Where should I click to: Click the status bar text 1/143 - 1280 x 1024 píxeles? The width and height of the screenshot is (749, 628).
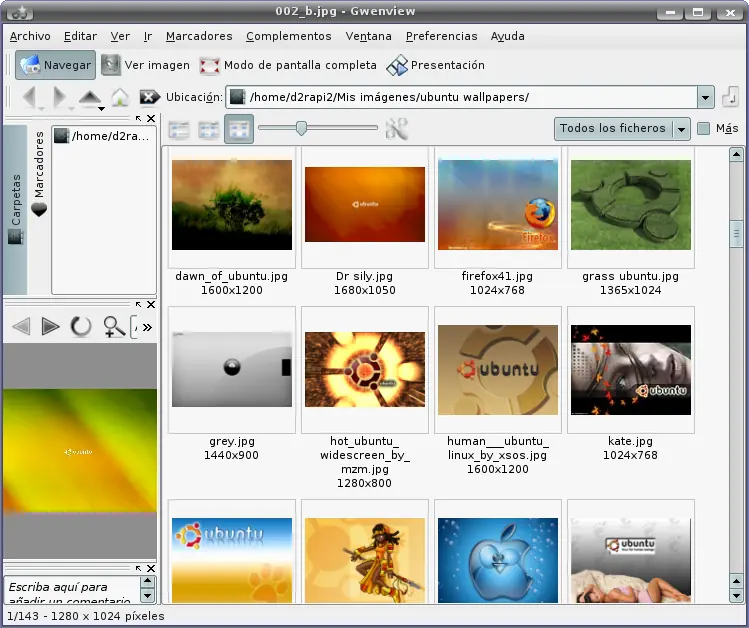tap(86, 616)
